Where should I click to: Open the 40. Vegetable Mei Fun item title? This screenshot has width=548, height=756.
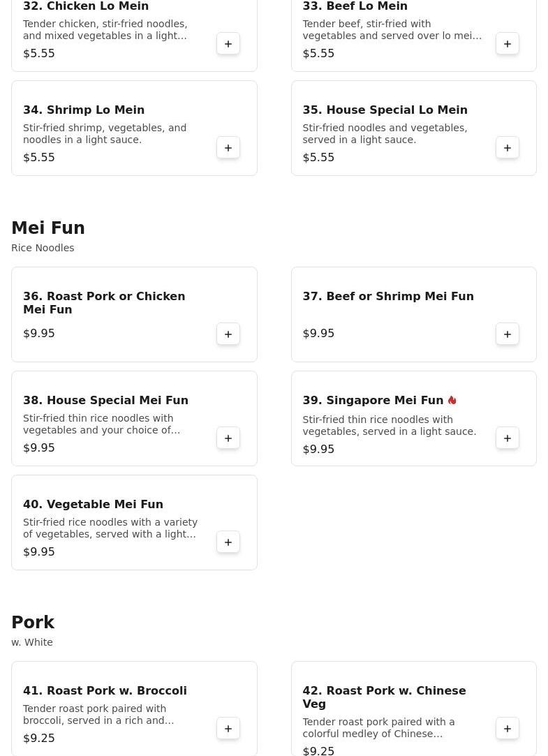[93, 505]
